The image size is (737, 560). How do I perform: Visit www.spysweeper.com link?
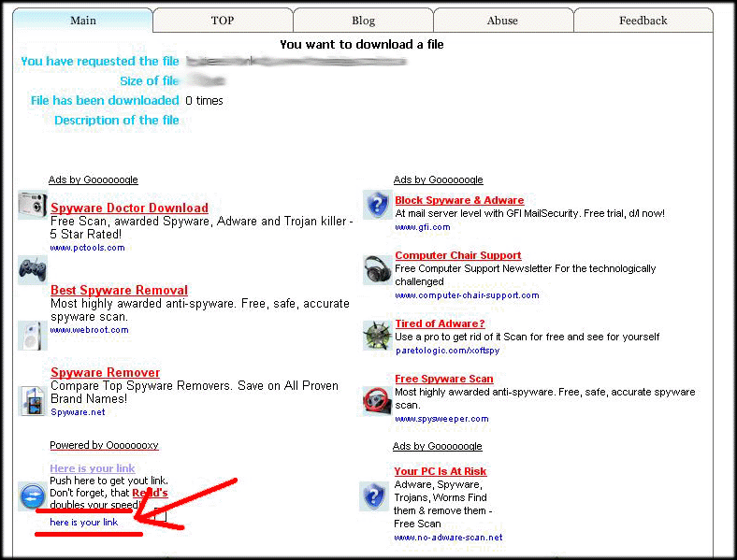pos(441,419)
